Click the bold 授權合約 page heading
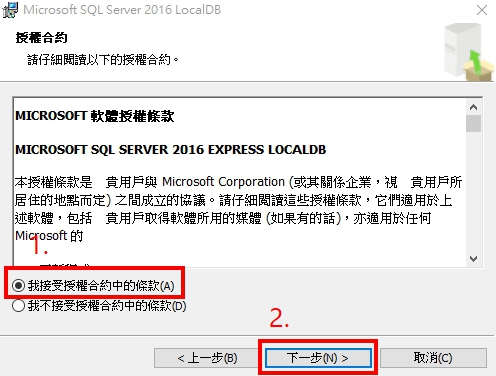 (42, 38)
